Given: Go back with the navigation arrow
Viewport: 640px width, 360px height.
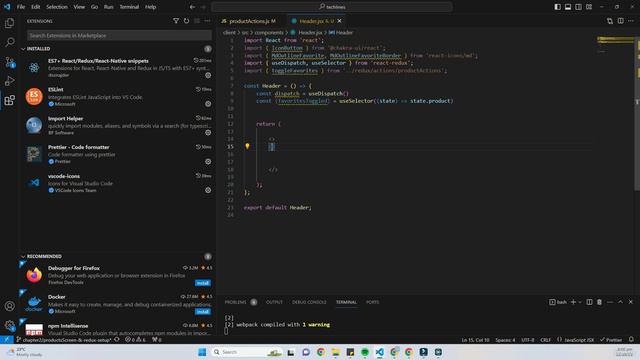Looking at the screenshot, I should 192,7.
